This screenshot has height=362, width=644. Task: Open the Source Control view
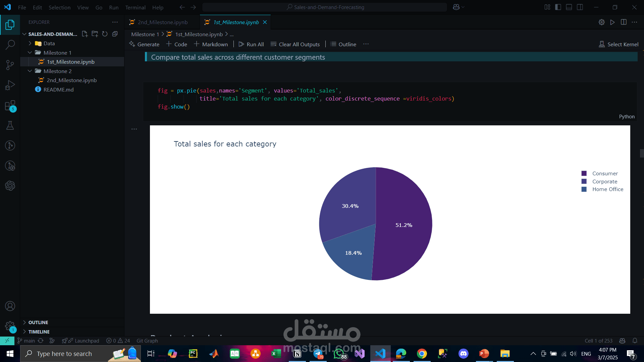tap(10, 65)
